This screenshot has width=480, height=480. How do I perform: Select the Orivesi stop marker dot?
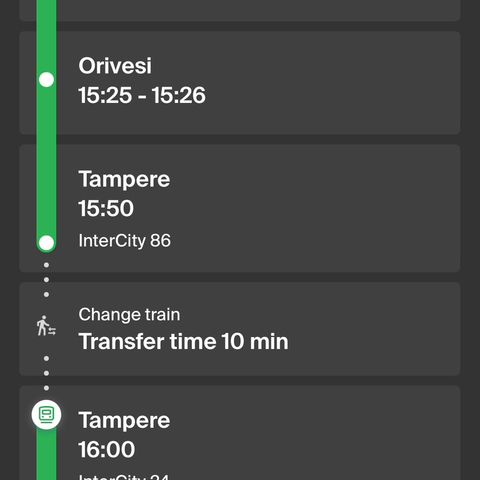pos(46,80)
